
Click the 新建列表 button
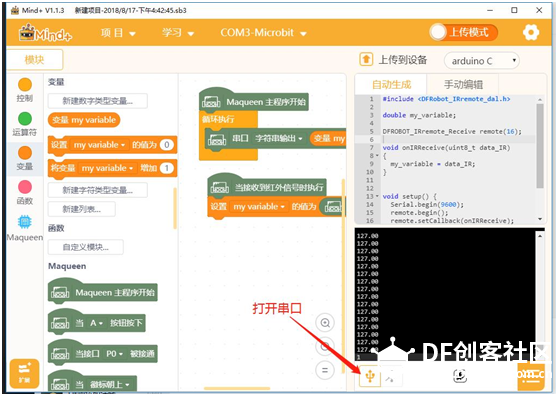tap(81, 209)
